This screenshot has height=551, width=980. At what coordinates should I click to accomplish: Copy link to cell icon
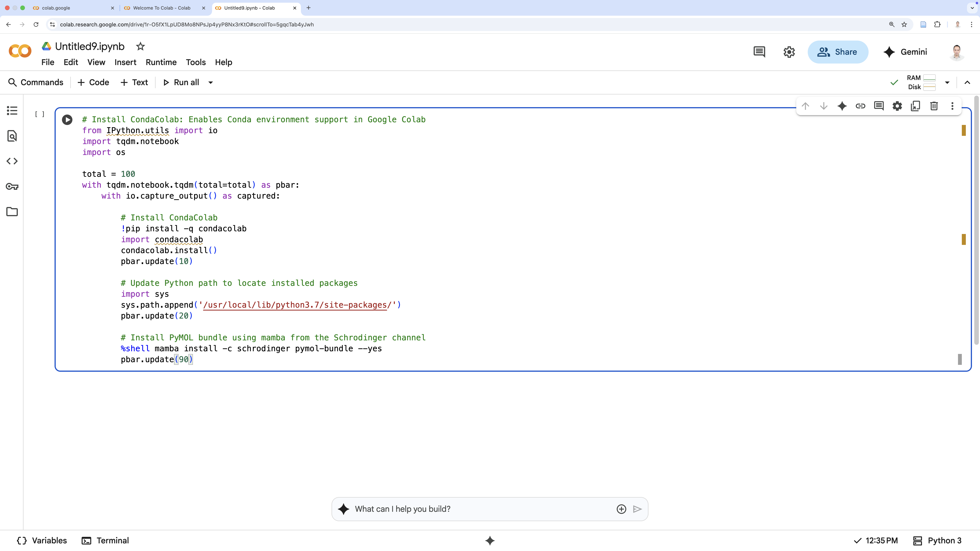[860, 106]
